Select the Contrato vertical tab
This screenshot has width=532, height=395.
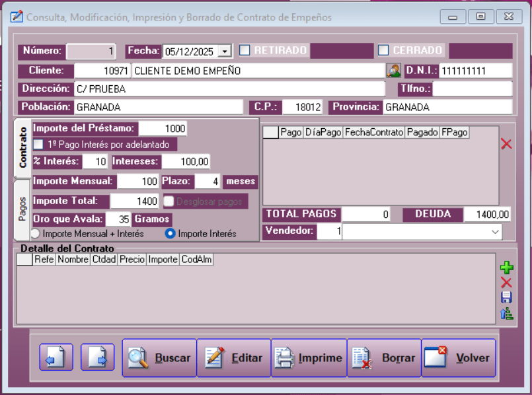21,147
